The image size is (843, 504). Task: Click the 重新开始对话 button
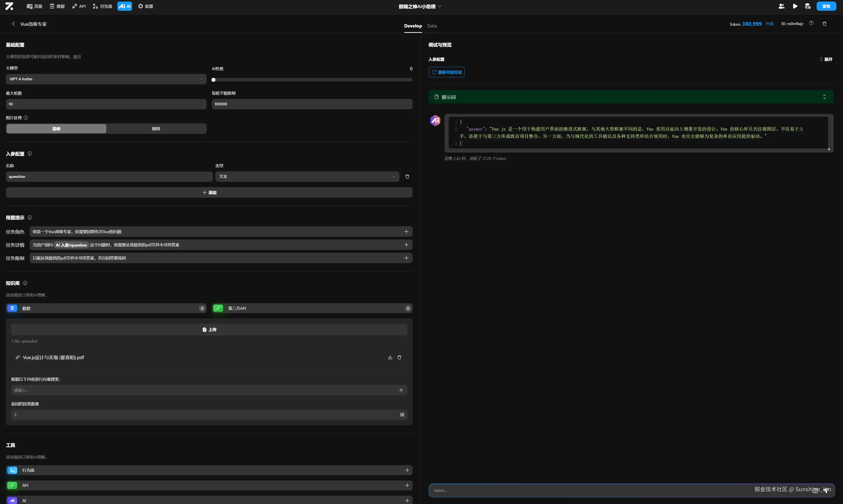(446, 72)
